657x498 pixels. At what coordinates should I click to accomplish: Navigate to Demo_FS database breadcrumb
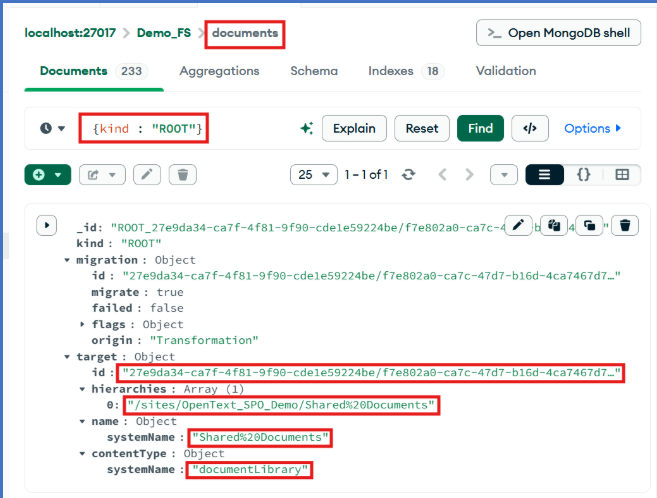[x=164, y=33]
